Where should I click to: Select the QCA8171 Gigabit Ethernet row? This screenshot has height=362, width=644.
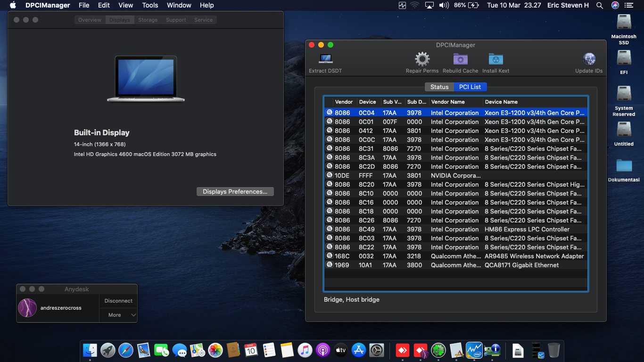[456, 265]
